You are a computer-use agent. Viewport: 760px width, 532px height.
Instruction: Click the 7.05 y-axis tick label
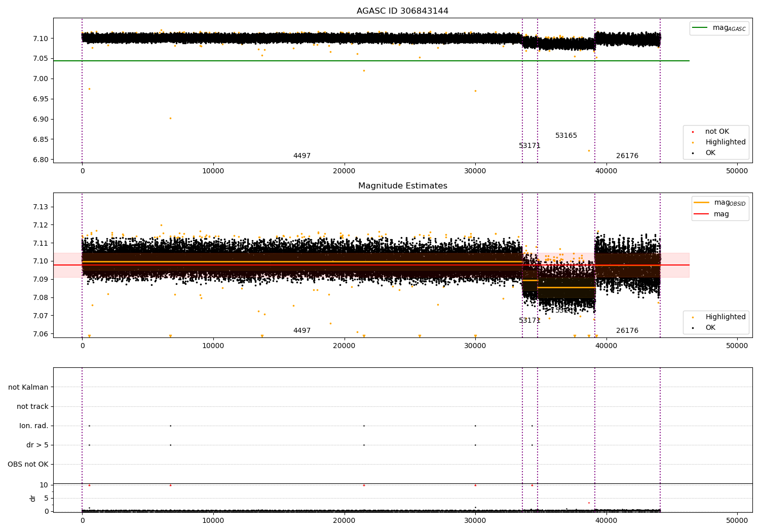41,59
